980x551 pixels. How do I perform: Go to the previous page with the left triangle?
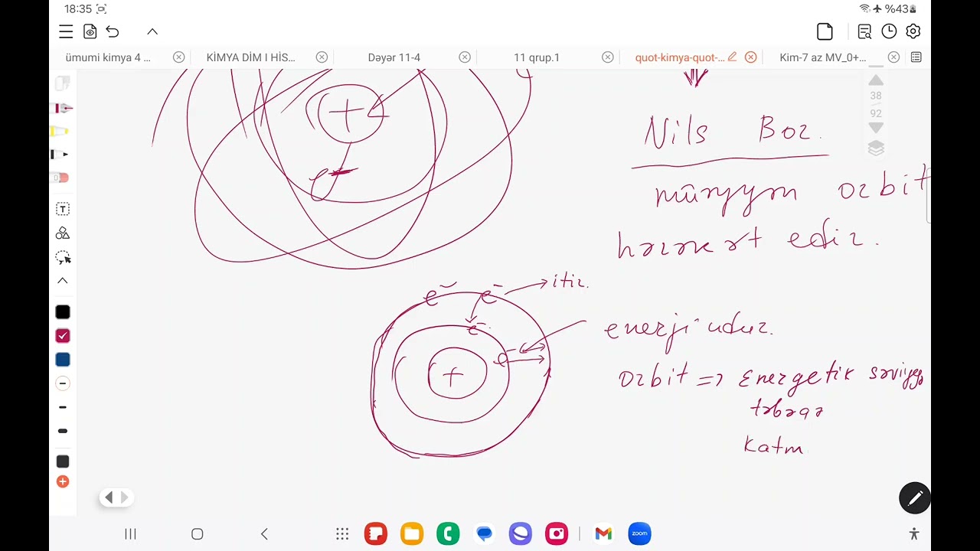[109, 497]
